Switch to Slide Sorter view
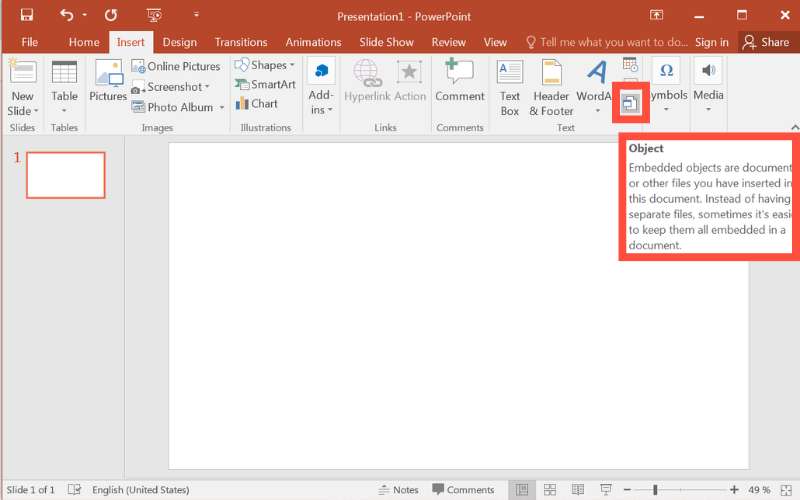Image resolution: width=800 pixels, height=500 pixels. click(x=549, y=490)
